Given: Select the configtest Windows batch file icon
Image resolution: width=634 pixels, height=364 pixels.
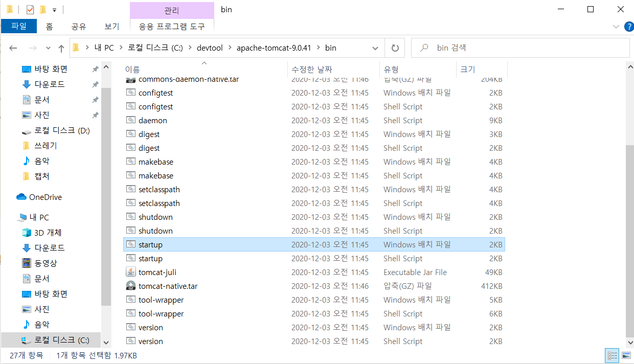Looking at the screenshot, I should (131, 93).
